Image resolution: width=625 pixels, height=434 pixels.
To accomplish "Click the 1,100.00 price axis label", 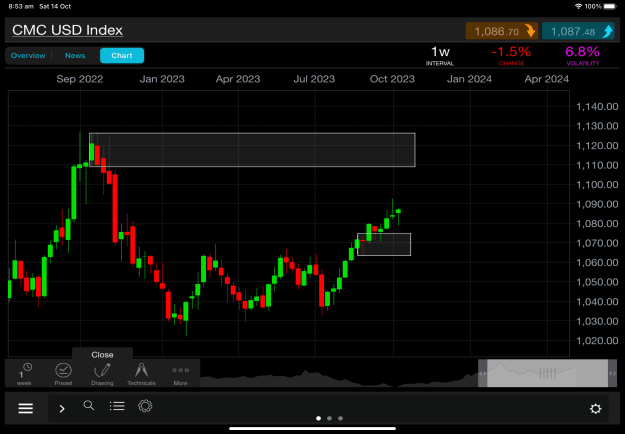I will click(x=597, y=185).
